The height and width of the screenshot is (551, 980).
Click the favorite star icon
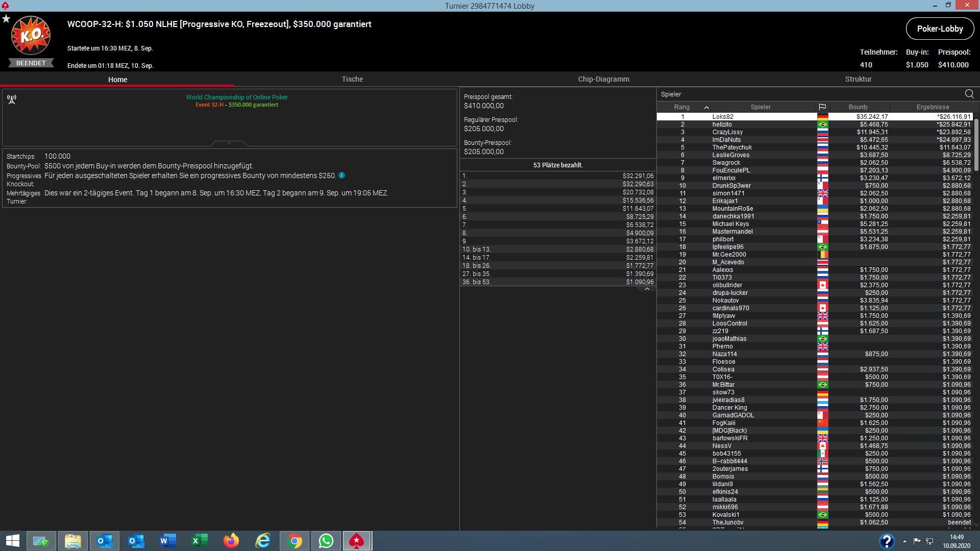(6, 19)
